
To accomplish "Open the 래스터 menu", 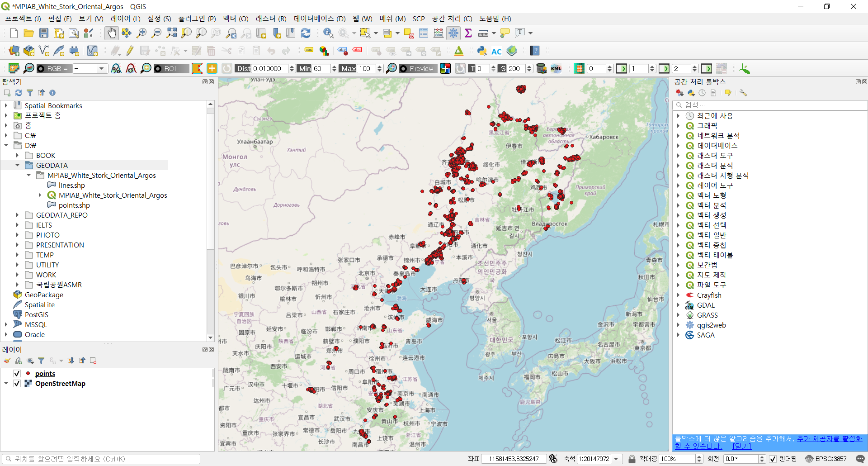I will [271, 19].
